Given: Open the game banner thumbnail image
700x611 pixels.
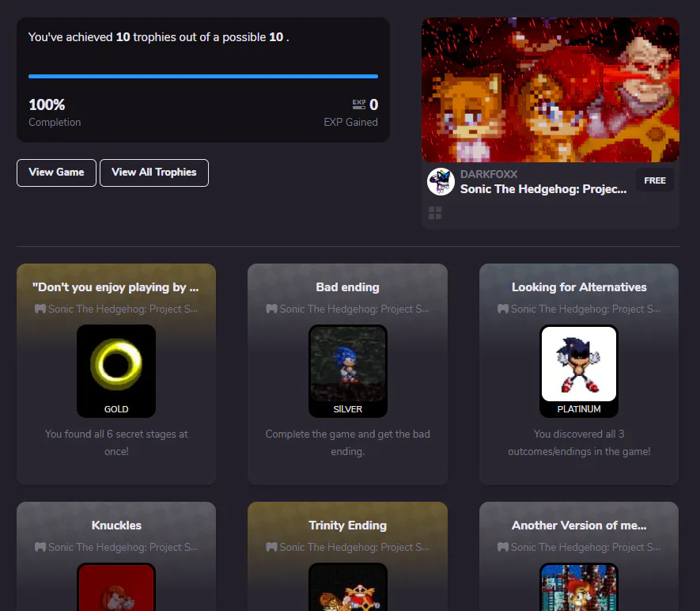Looking at the screenshot, I should coord(550,89).
